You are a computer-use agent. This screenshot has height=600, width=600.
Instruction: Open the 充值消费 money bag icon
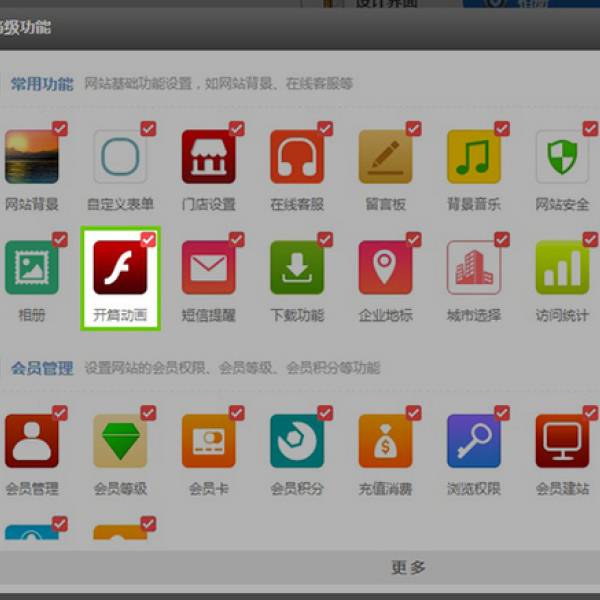[385, 441]
